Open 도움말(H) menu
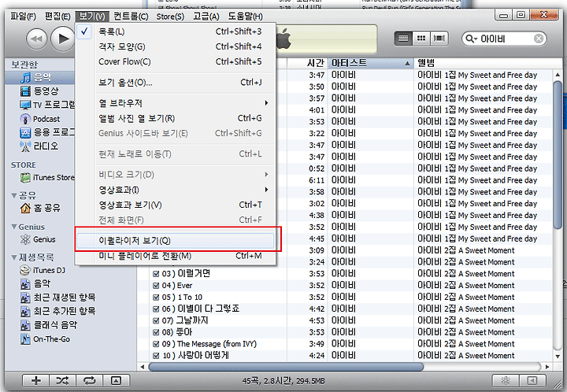The image size is (567, 392). click(245, 17)
